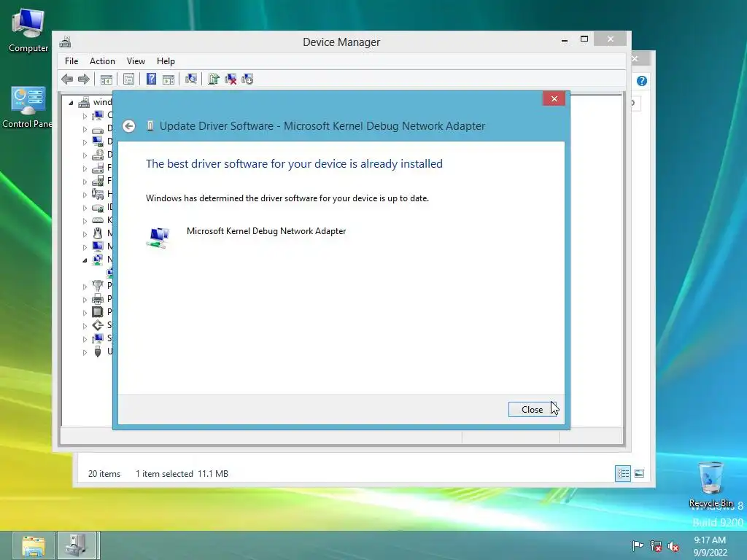Select the Monitors category icon in tree
Image resolution: width=747 pixels, height=560 pixels.
98,246
